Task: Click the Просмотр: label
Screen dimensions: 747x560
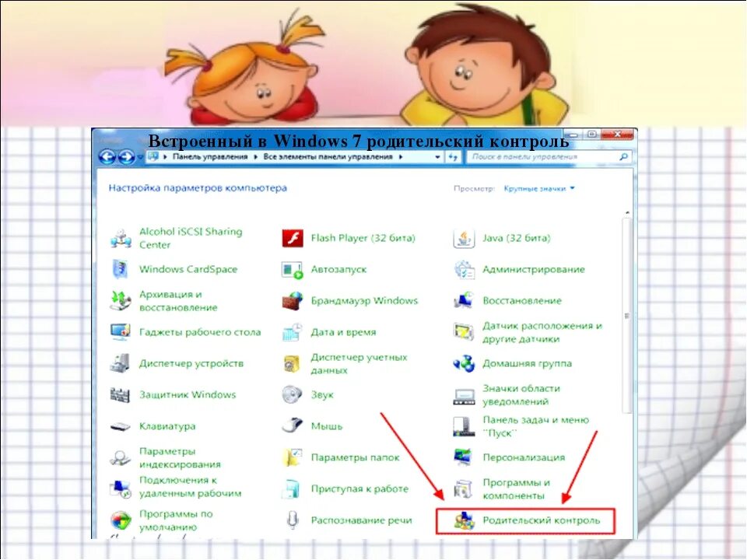Action: (x=474, y=188)
